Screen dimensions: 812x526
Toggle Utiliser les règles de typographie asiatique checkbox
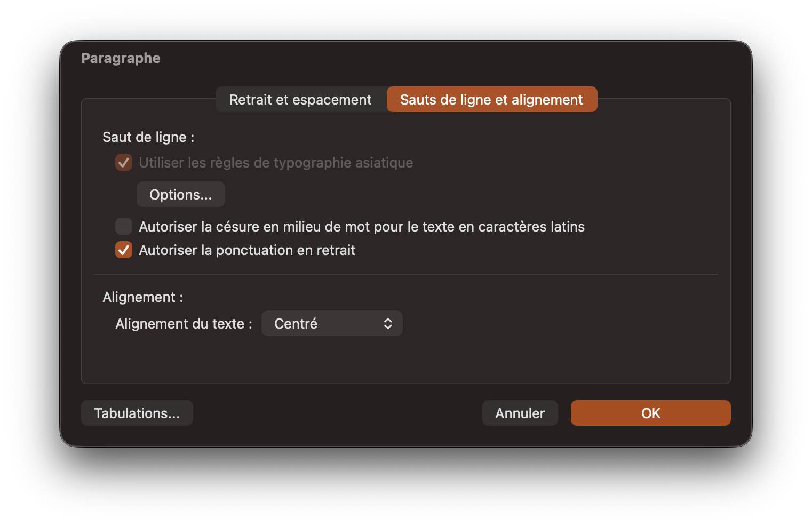(124, 163)
